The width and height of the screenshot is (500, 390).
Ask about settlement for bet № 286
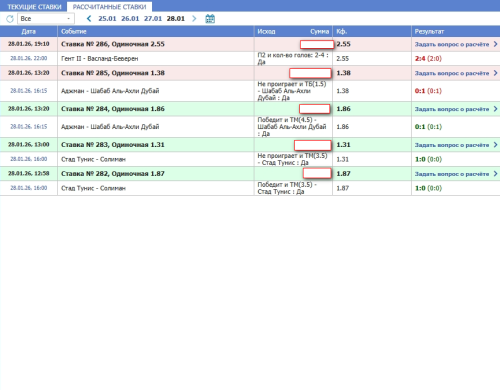[x=452, y=44]
